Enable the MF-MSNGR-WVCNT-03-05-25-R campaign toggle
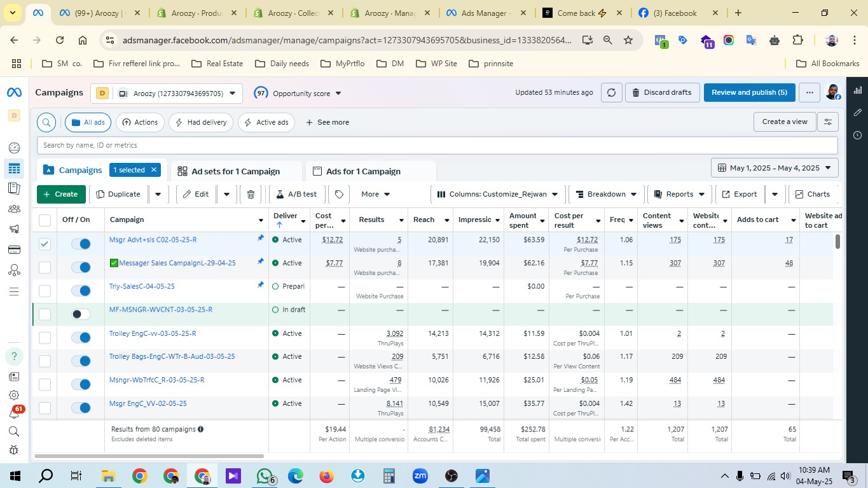 (81, 314)
